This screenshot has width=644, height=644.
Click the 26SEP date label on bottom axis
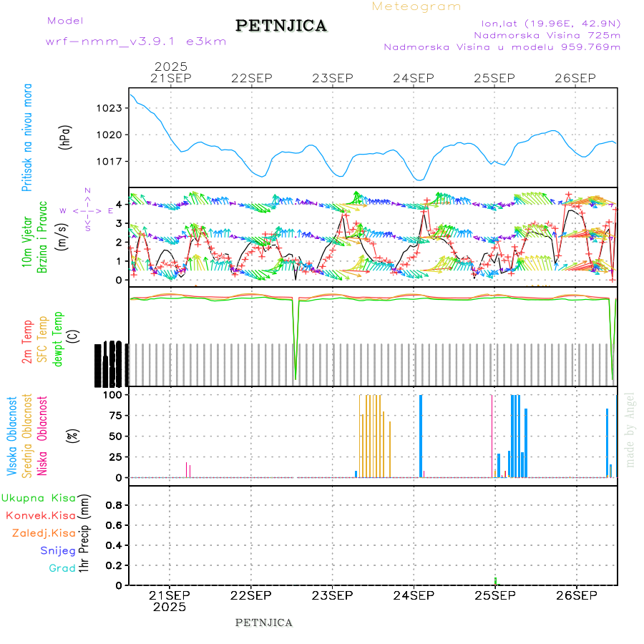pos(576,595)
